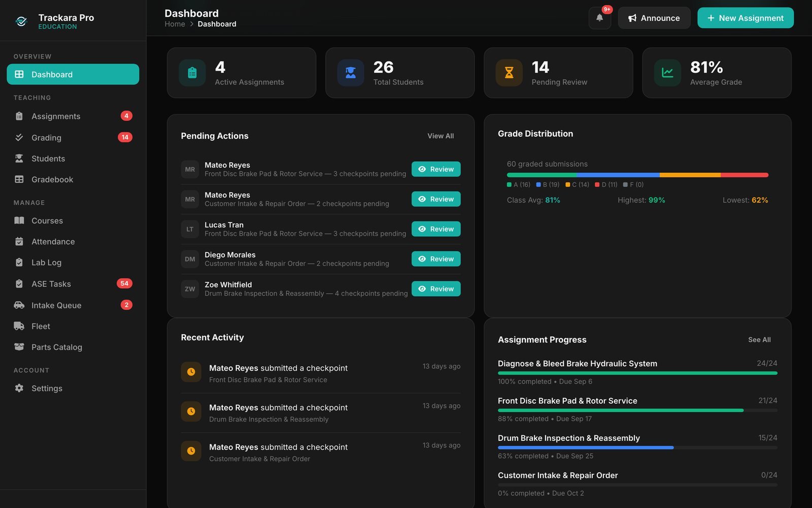Click the Announce button
This screenshot has height=508, width=812.
click(x=654, y=18)
